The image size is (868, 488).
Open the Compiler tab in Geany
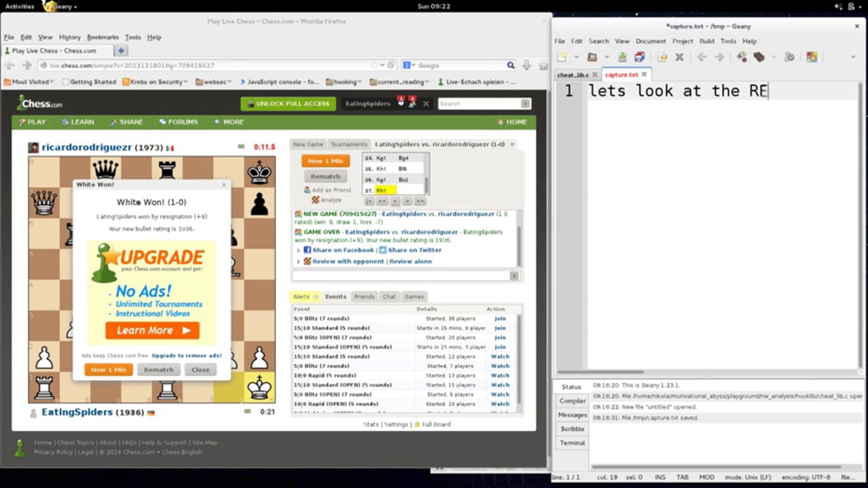572,401
